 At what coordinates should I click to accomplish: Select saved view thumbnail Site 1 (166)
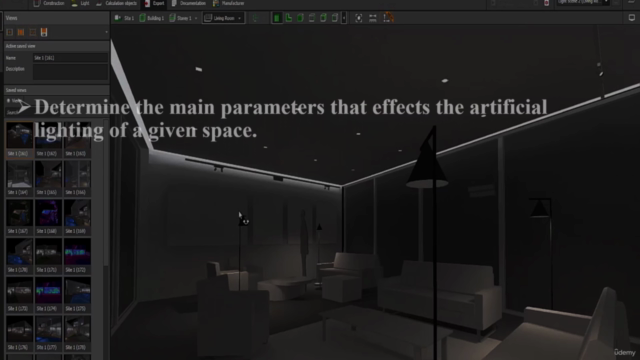coord(77,178)
